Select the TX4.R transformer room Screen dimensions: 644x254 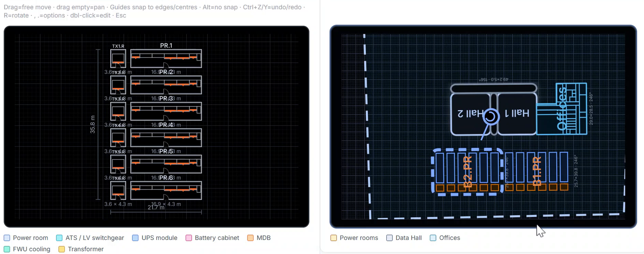pyautogui.click(x=118, y=138)
